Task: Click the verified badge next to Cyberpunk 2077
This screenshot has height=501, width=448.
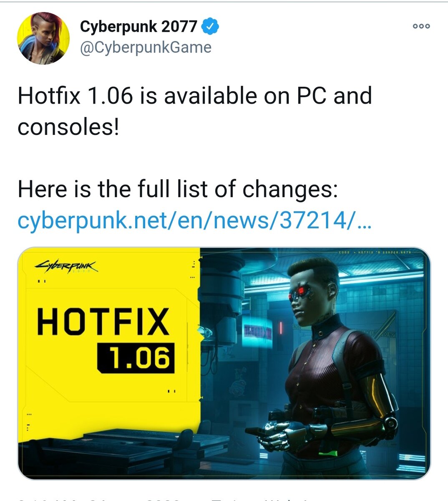Action: coord(210,26)
